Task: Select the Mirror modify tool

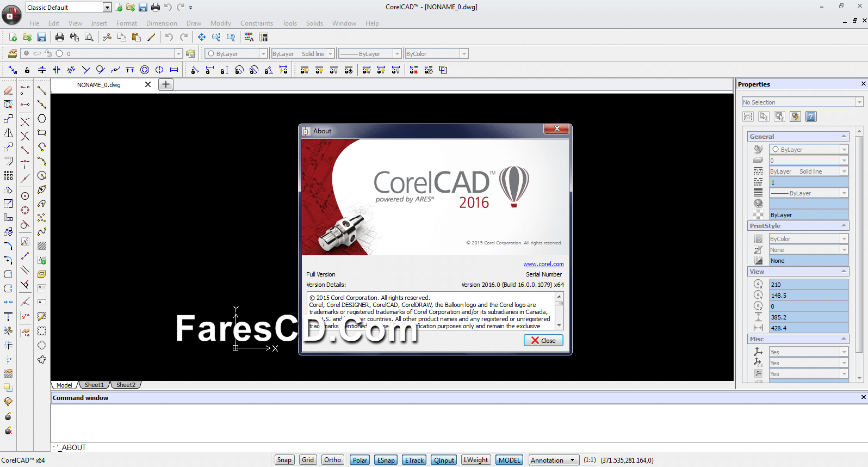Action: 8,133
